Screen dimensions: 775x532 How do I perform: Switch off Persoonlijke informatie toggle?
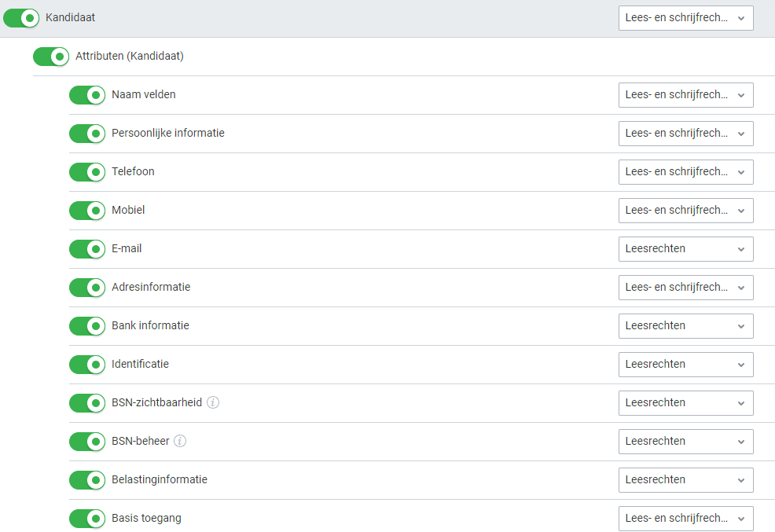pos(87,134)
